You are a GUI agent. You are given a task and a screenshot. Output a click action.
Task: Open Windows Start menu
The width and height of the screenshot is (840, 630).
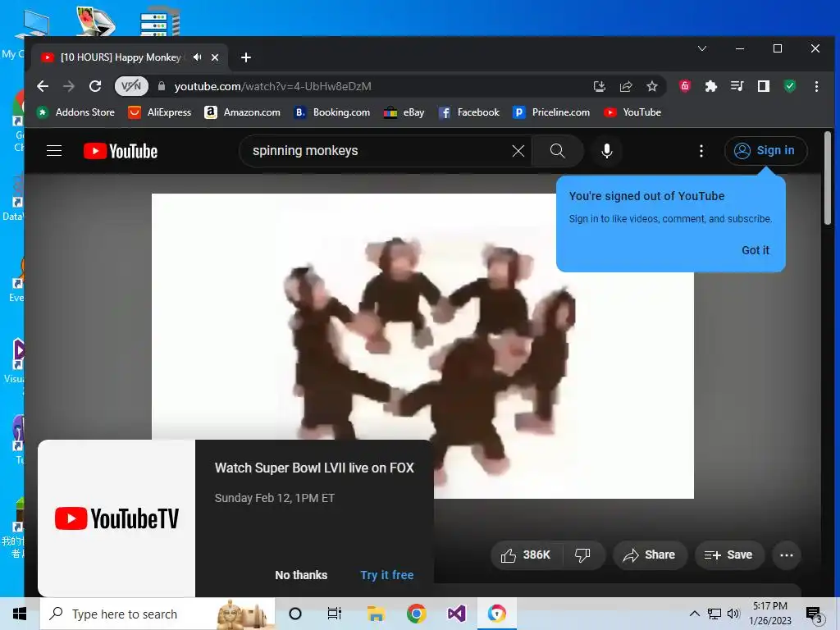(20, 614)
